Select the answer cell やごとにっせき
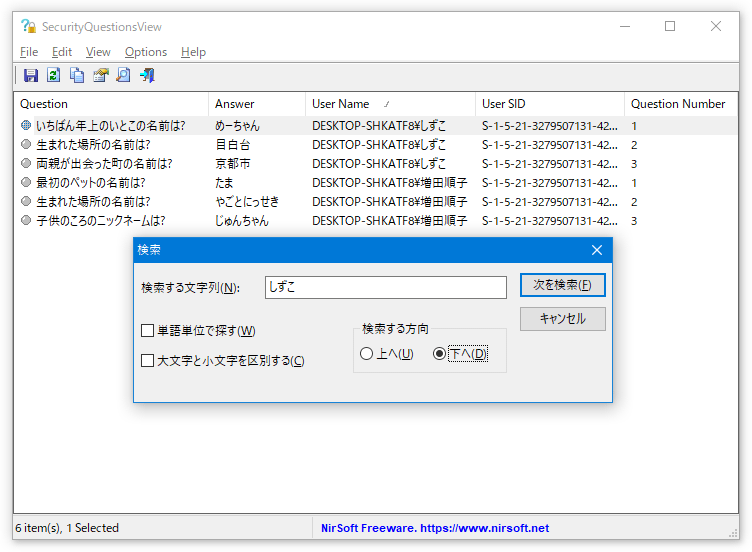This screenshot has height=552, width=752. pos(247,202)
